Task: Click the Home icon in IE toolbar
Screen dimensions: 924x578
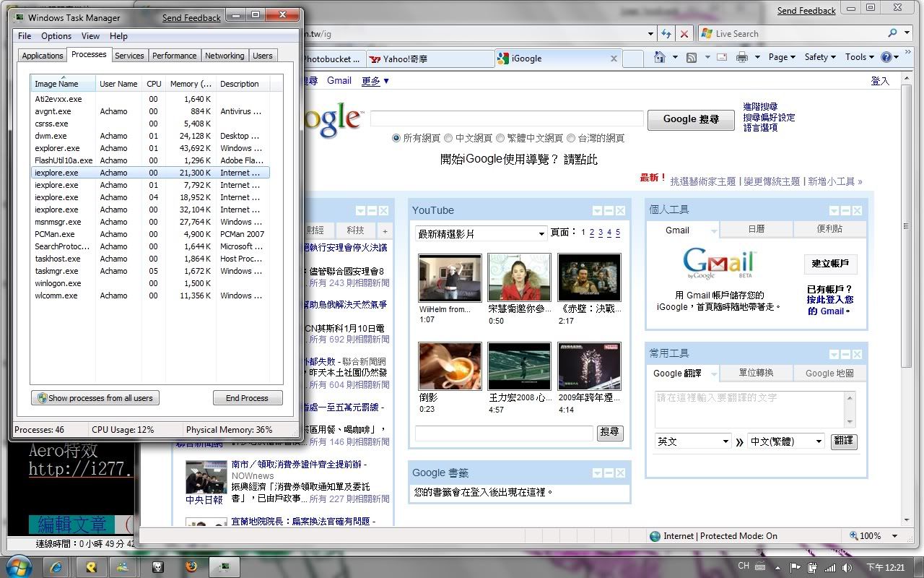Action: point(659,58)
